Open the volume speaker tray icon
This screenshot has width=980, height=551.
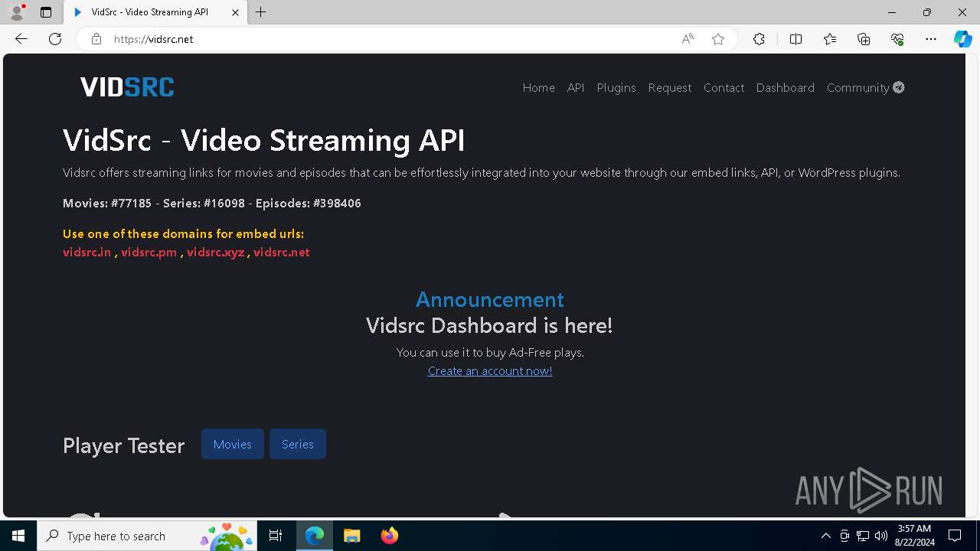tap(881, 536)
